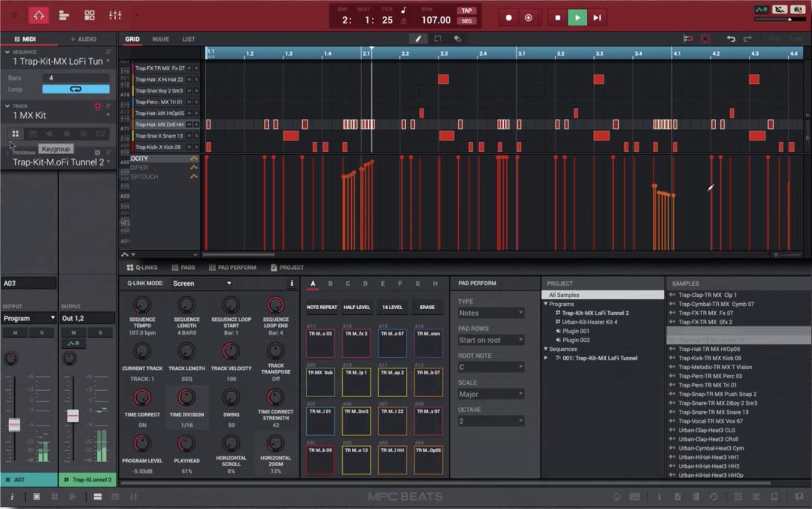
Task: Open the PADS tab
Action: coord(183,268)
